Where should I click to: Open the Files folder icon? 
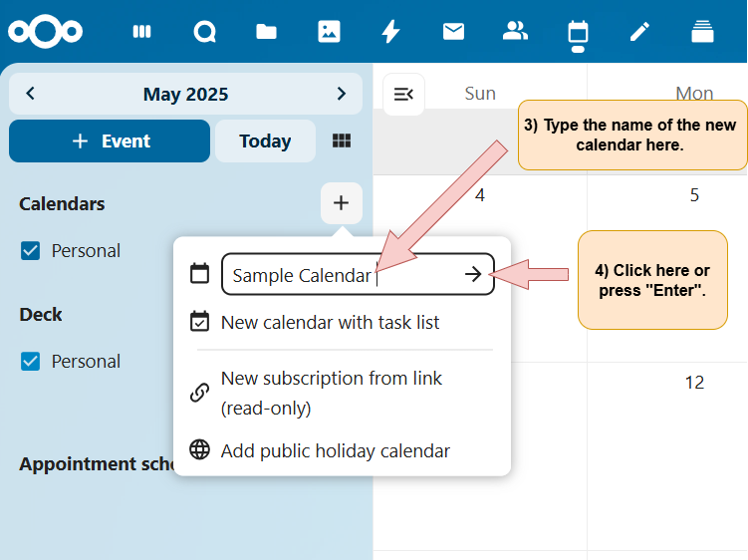266,32
